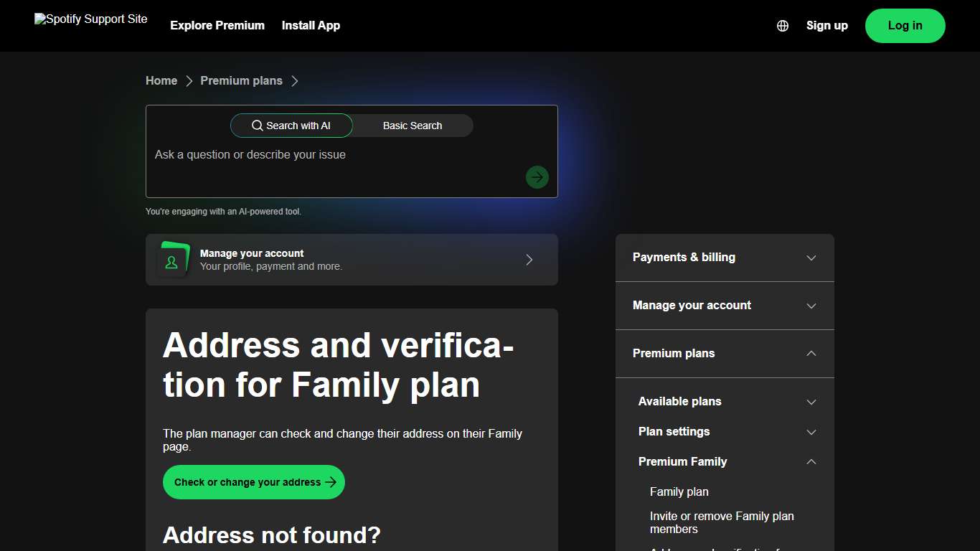Open the Explore Premium menu item
This screenshot has width=980, height=551.
(217, 26)
